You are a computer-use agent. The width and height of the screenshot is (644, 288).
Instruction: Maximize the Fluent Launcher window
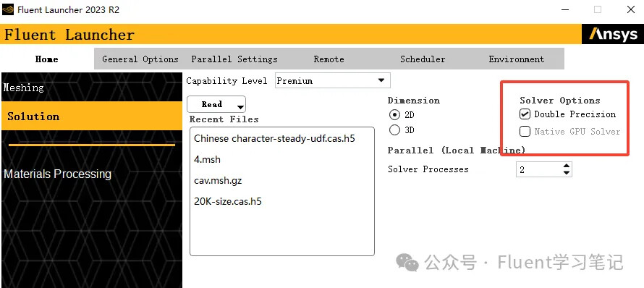pyautogui.click(x=598, y=9)
